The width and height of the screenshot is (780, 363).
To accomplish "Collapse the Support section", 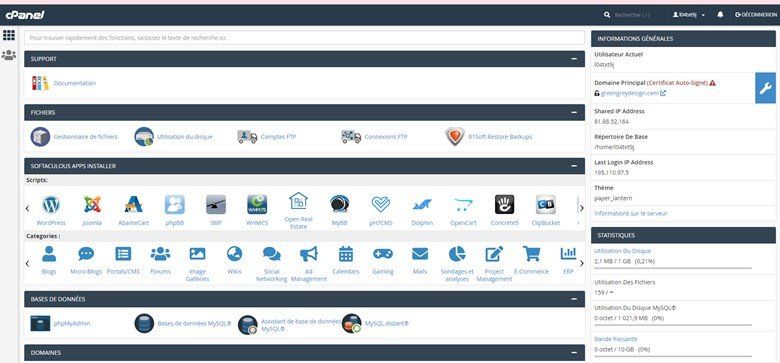I will point(574,59).
